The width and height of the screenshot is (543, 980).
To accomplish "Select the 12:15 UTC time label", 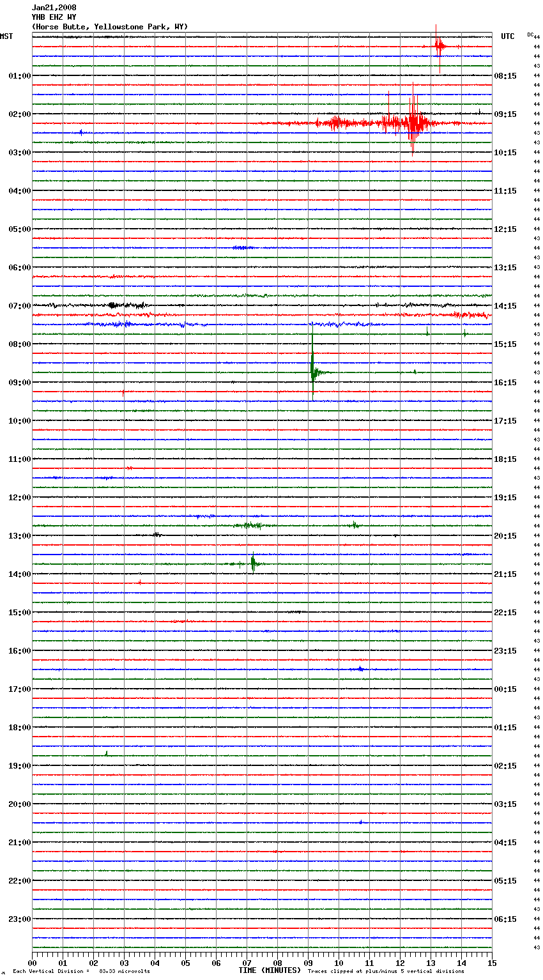I will pyautogui.click(x=505, y=229).
